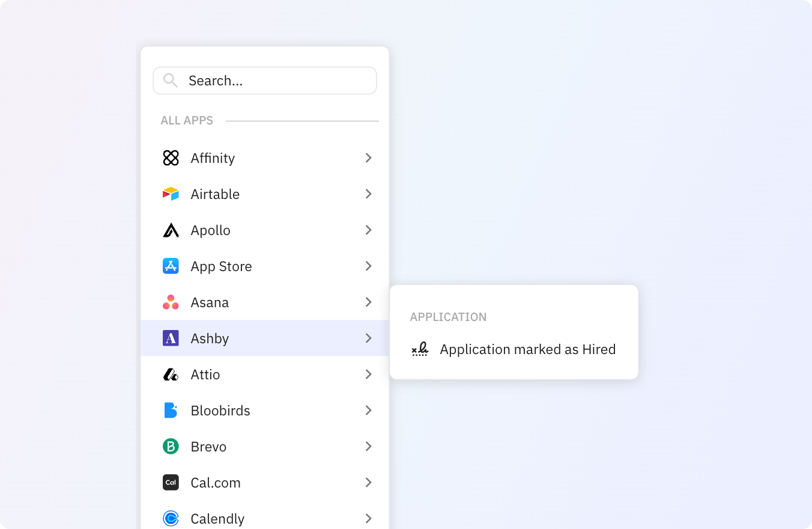This screenshot has height=529, width=812.
Task: Click the Attio app logo icon
Action: [171, 375]
